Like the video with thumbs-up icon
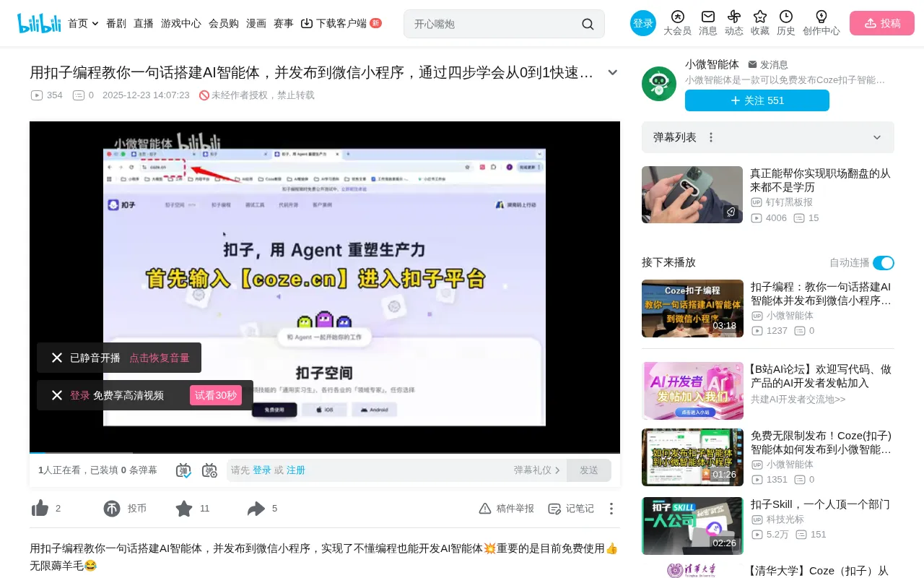 click(x=40, y=509)
